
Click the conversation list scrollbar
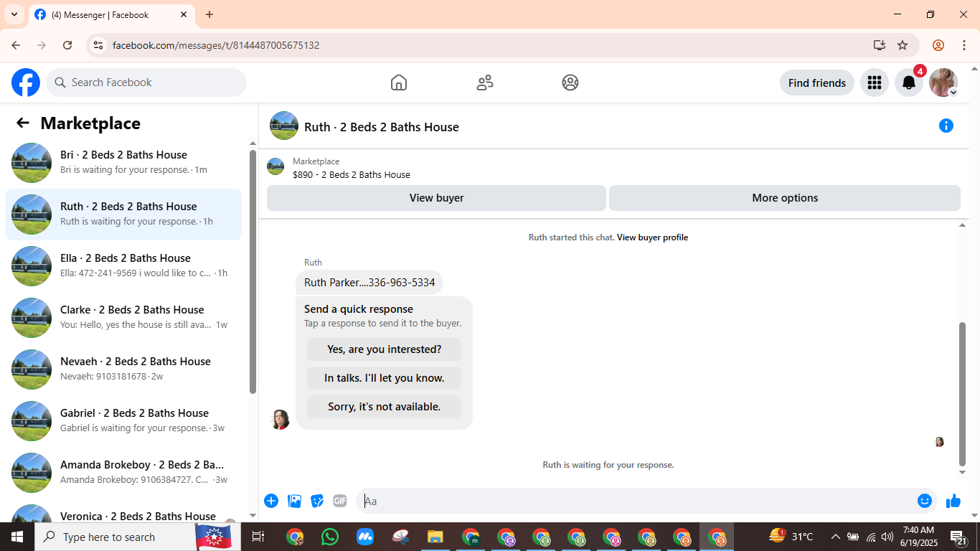253,271
